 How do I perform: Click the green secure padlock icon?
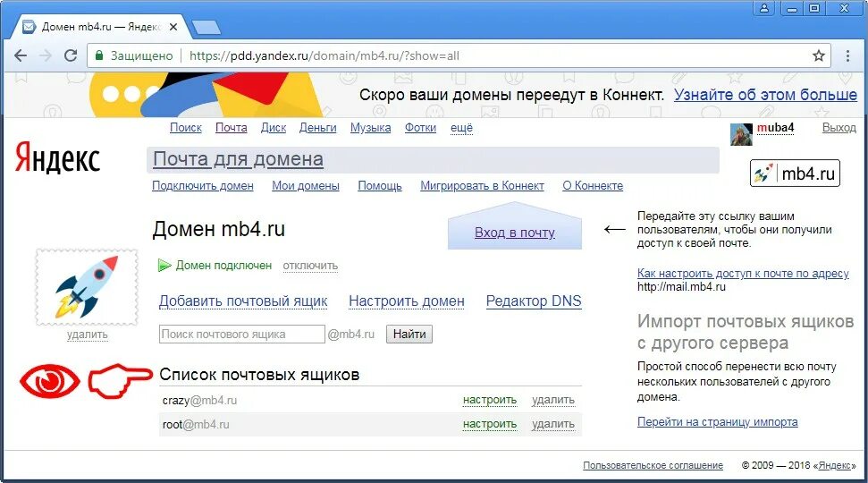pos(99,55)
